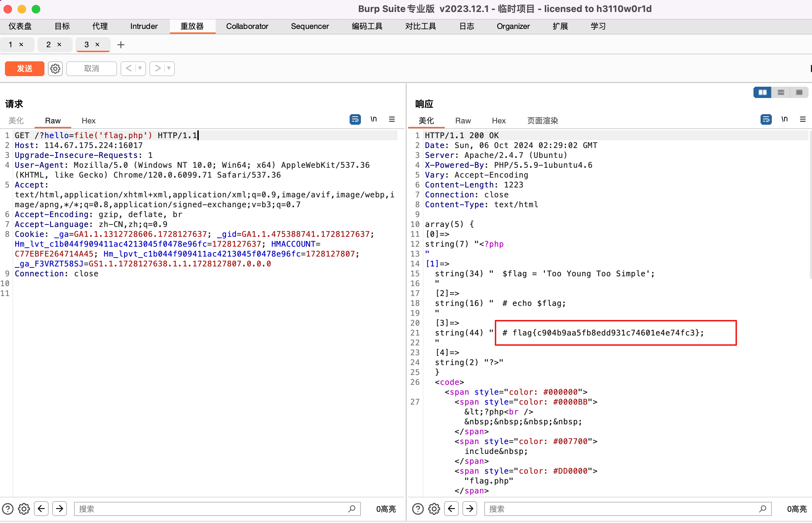Screen dimensions: 812x523
Task: Click the orange 发送 send button
Action: click(x=24, y=68)
